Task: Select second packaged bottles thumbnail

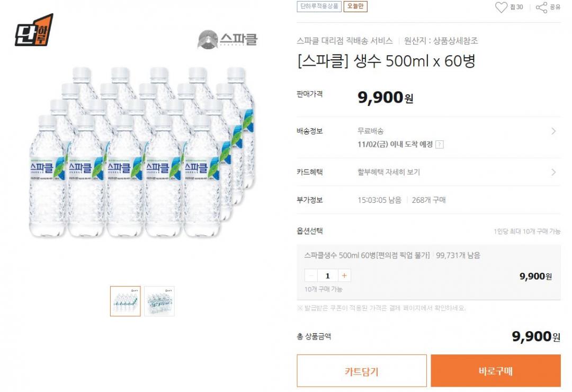Action: point(159,301)
